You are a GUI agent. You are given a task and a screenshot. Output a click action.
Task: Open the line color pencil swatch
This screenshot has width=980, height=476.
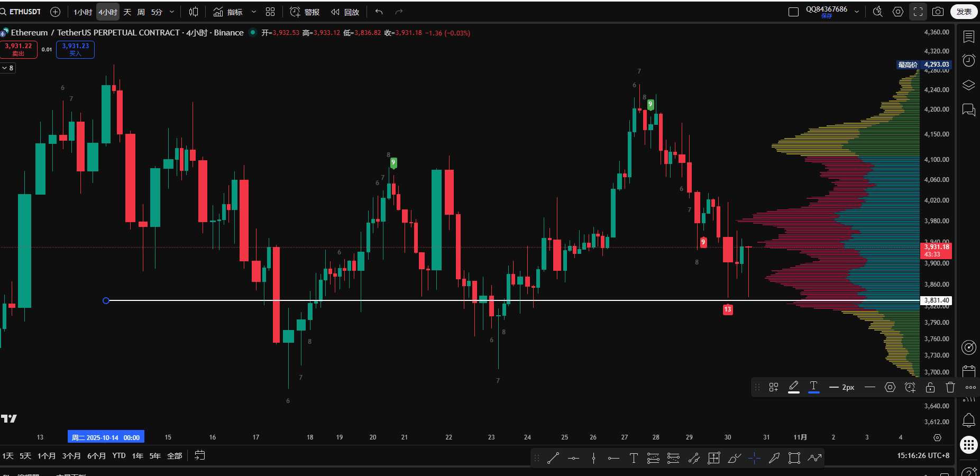pos(794,387)
